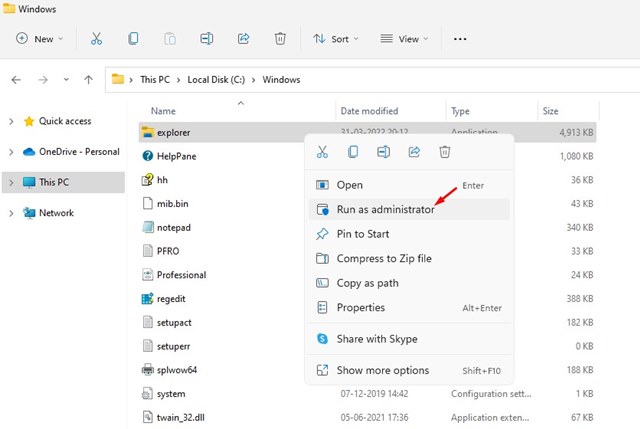Sort by the Name column header
The height and width of the screenshot is (429, 640).
point(163,111)
